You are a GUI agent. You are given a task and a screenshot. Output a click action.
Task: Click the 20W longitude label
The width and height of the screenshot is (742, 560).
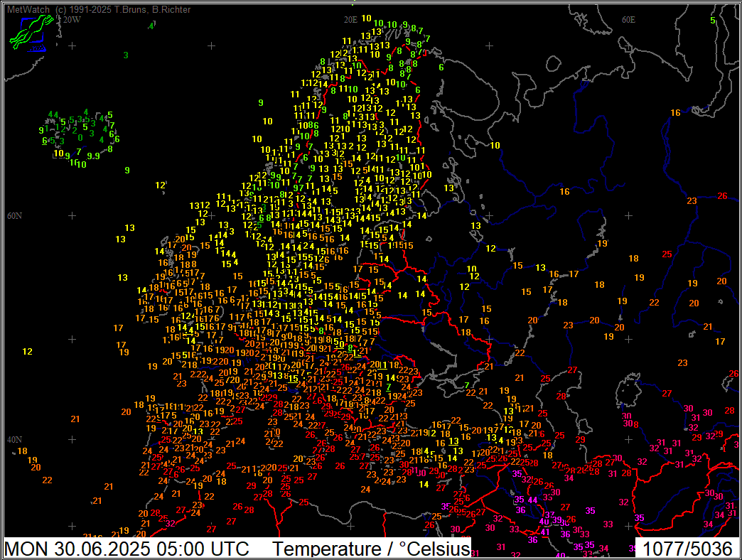(72, 20)
